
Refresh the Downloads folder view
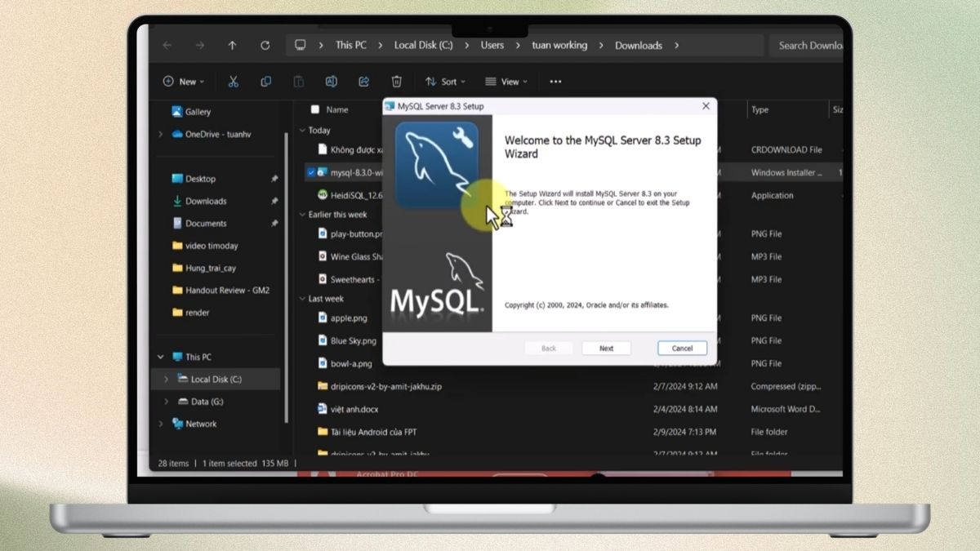[x=265, y=46]
